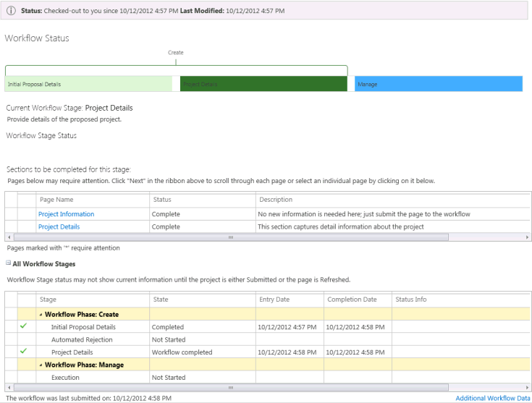Click right scroll arrow of stages table
Screen dimensions: 532x403
(527, 387)
